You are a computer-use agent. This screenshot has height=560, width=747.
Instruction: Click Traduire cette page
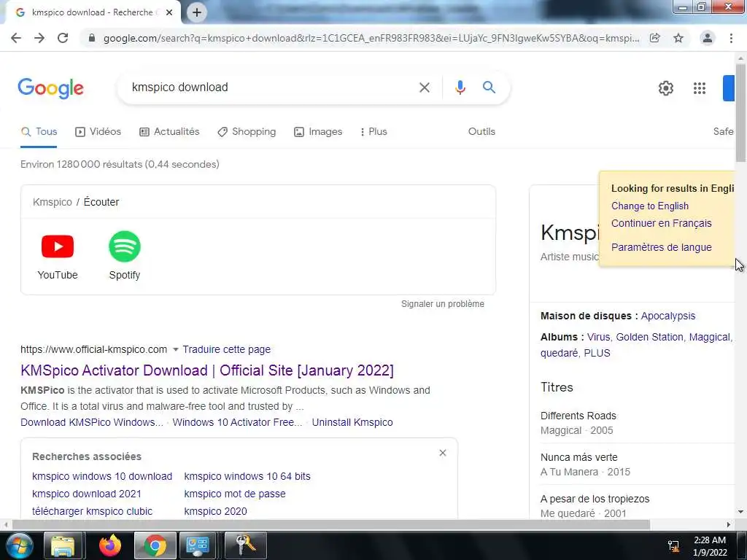tap(226, 349)
